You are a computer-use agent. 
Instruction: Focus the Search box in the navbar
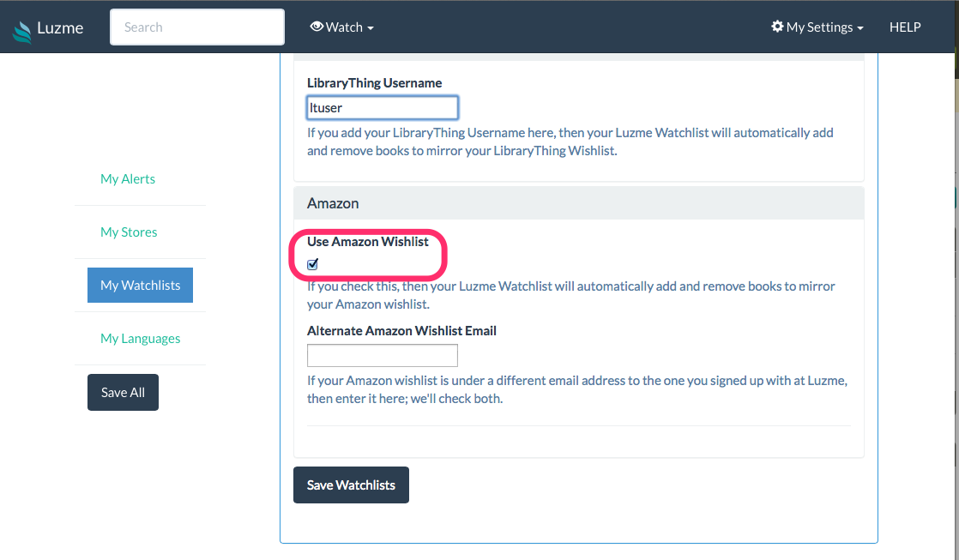197,27
